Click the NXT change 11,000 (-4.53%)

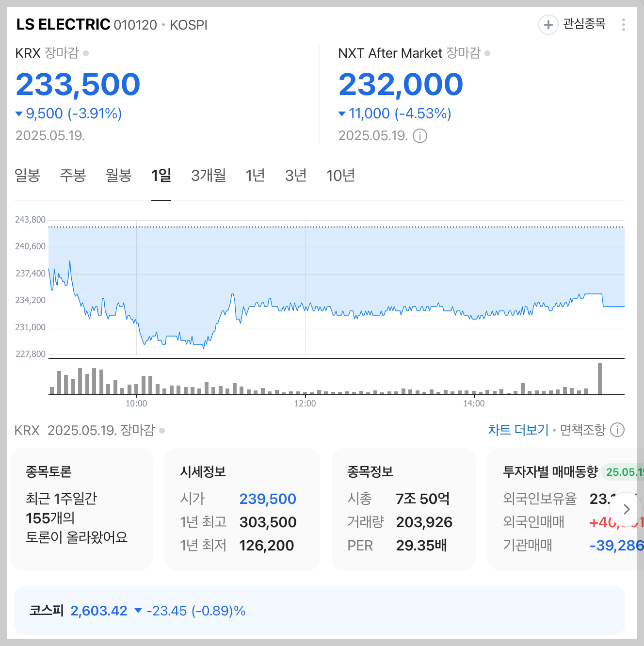[395, 113]
